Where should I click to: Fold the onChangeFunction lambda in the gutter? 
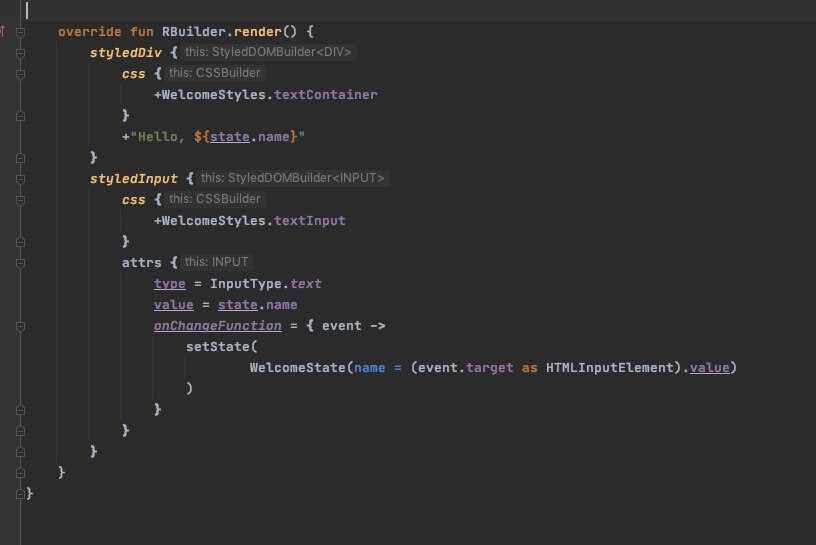pyautogui.click(x=20, y=326)
